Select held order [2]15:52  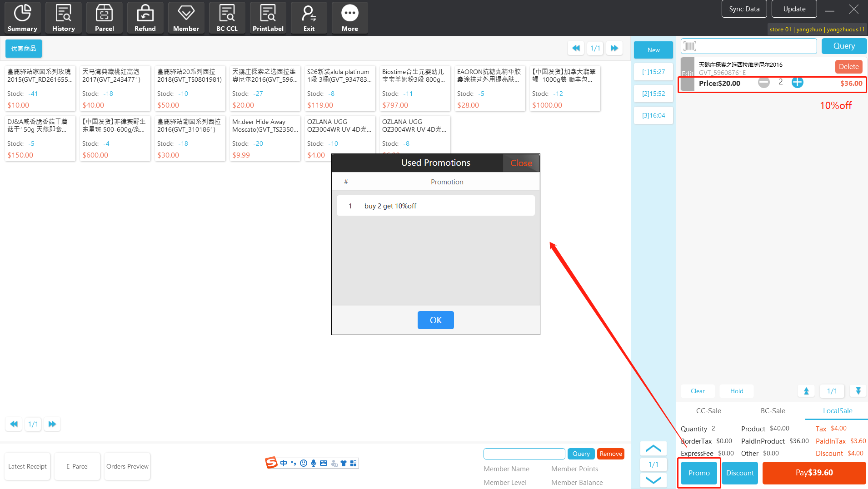pyautogui.click(x=653, y=94)
